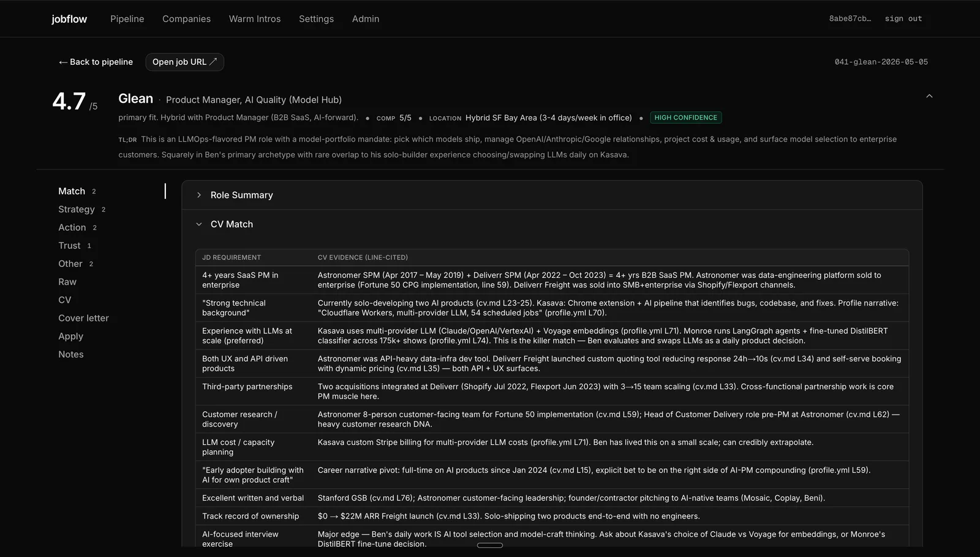The width and height of the screenshot is (980, 557).
Task: Click the Stanford GSB evidence text
Action: (571, 498)
